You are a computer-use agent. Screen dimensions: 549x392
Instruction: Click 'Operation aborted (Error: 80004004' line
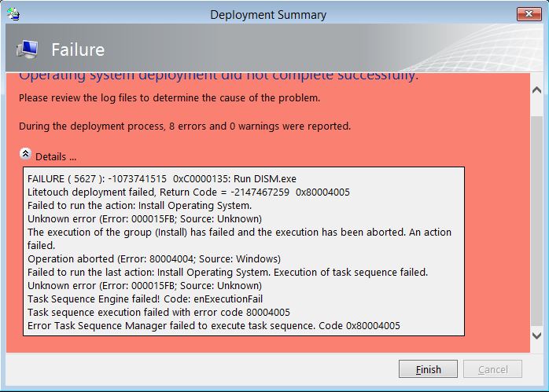click(x=154, y=258)
